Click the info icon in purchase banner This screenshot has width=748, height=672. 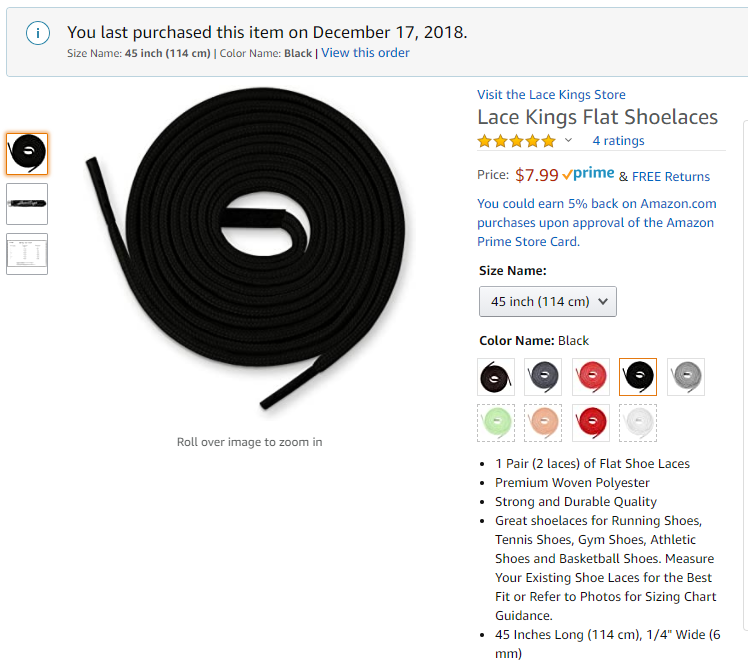tap(38, 33)
